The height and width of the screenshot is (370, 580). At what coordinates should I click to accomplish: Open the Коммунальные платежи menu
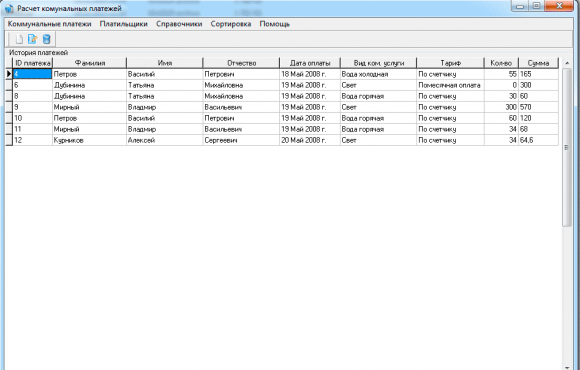[49, 24]
